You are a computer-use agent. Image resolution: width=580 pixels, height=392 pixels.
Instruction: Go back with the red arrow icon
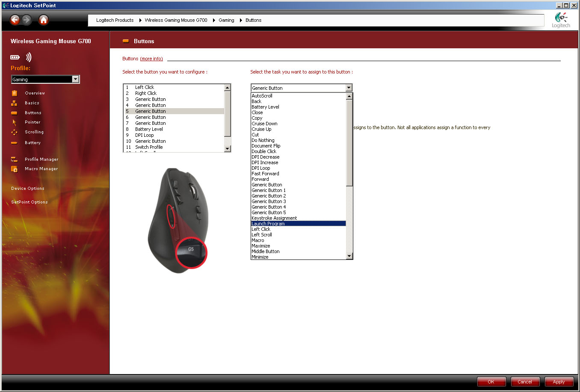click(x=15, y=20)
